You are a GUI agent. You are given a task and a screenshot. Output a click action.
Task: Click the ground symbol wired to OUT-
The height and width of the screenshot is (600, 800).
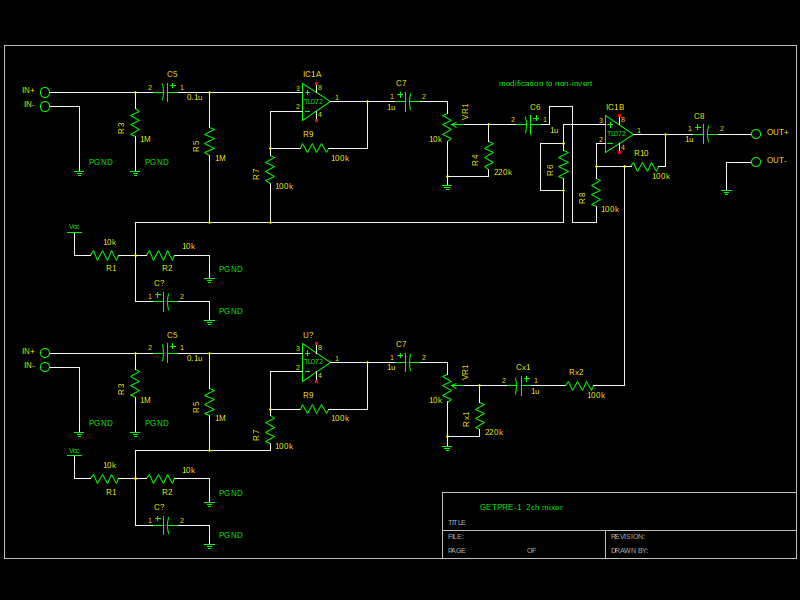(727, 192)
